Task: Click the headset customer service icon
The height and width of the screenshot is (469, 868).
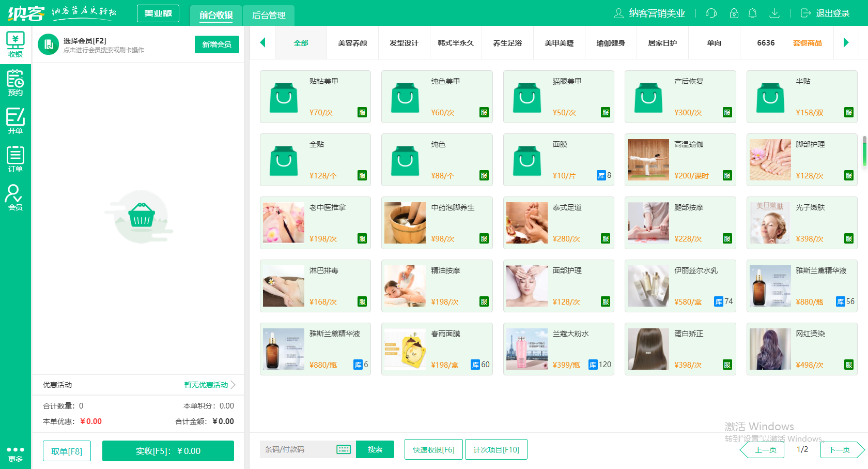Action: coord(711,13)
